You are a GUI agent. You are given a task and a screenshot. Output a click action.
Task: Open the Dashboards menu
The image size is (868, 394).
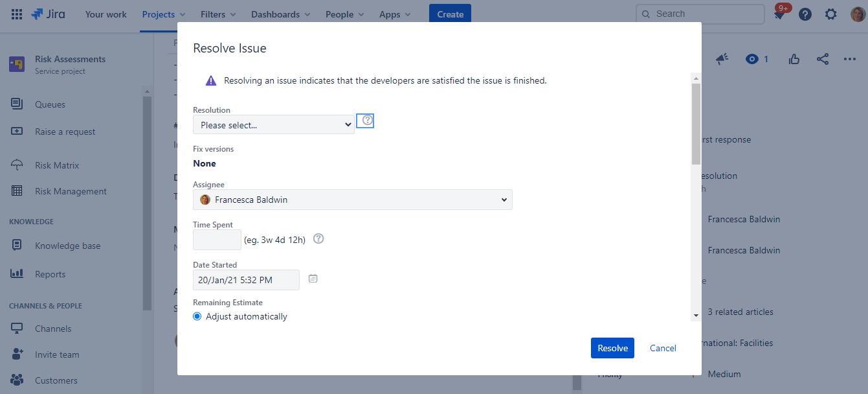pyautogui.click(x=280, y=14)
